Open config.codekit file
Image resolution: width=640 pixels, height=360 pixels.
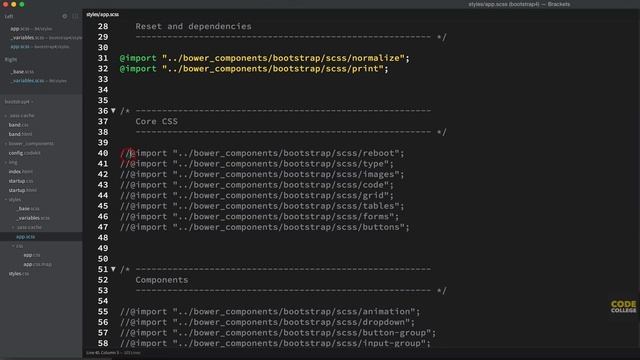click(24, 153)
